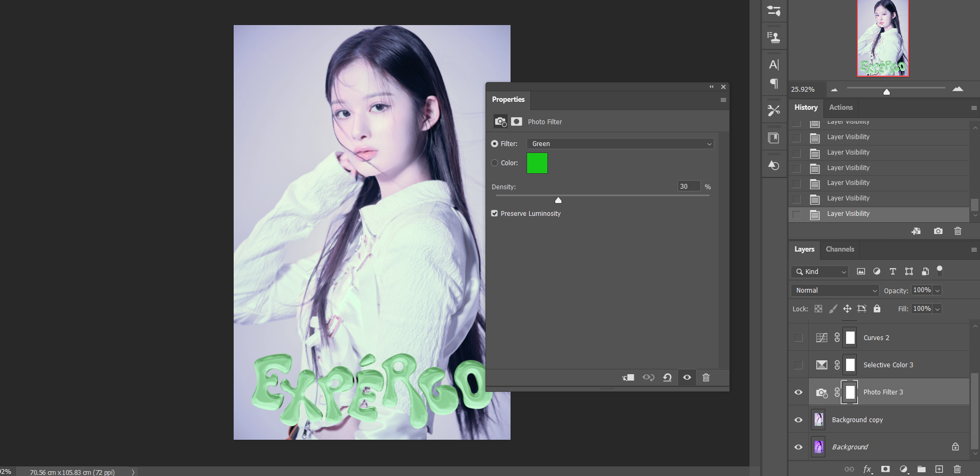Open the Kind layer filter dropdown
The width and height of the screenshot is (980, 476).
point(819,271)
